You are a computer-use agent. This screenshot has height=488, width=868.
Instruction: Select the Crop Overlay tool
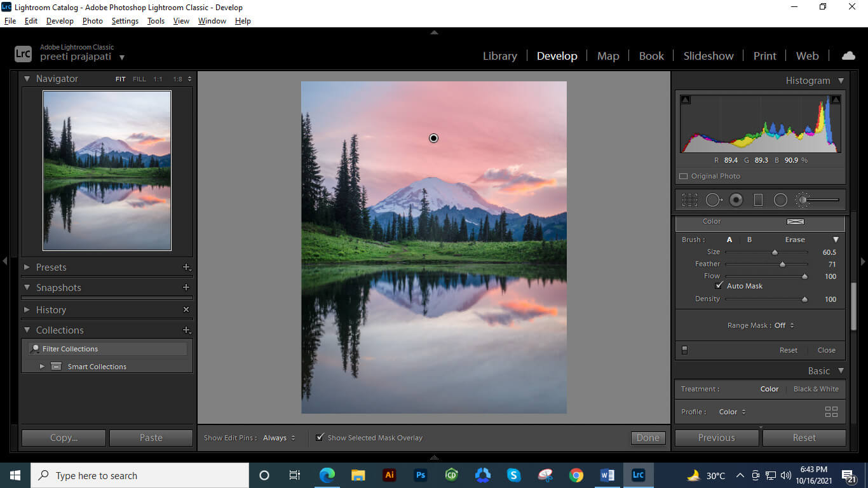click(689, 200)
